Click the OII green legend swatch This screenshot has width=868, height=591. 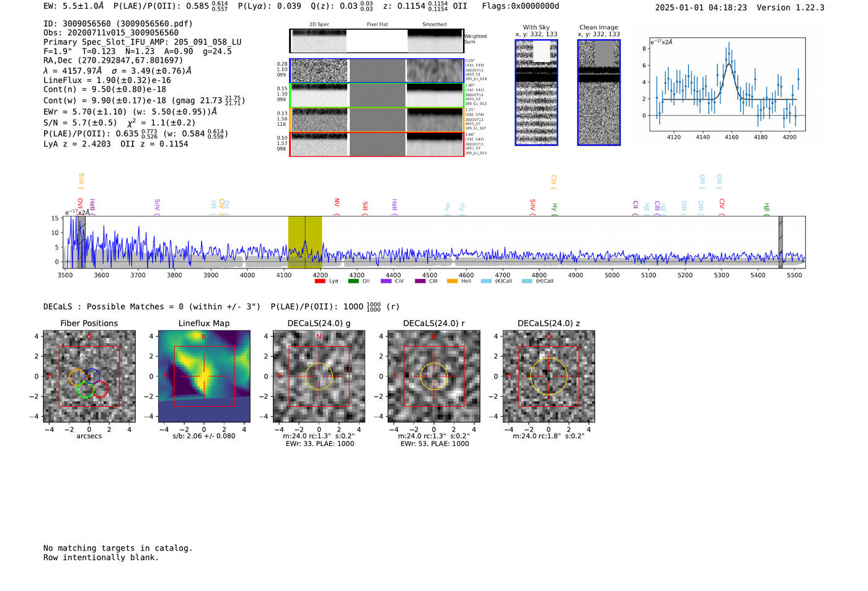point(353,281)
